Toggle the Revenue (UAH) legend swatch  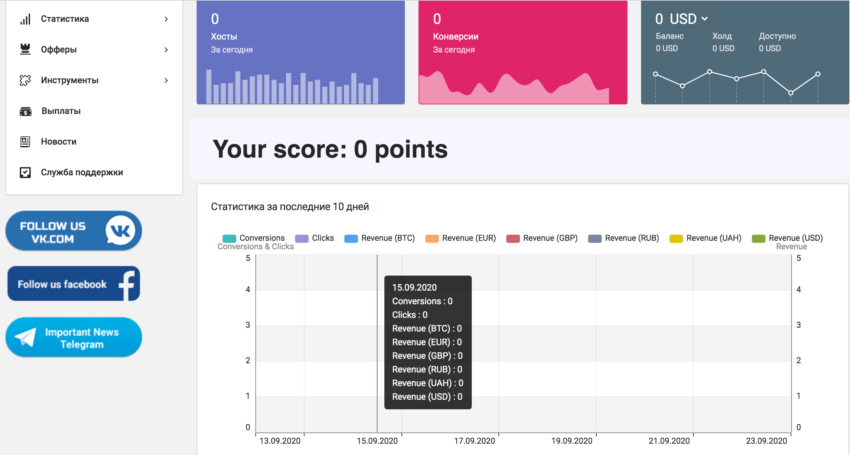pos(676,239)
